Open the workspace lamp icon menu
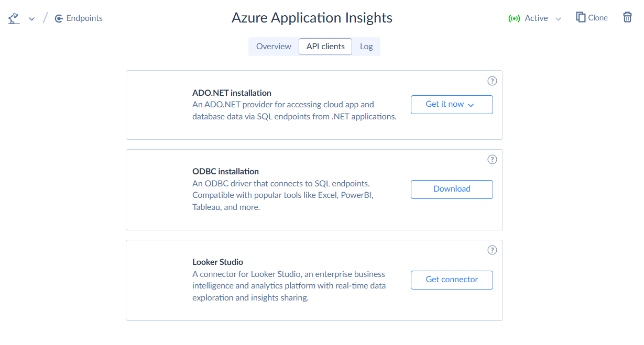The image size is (644, 345). pos(14,18)
